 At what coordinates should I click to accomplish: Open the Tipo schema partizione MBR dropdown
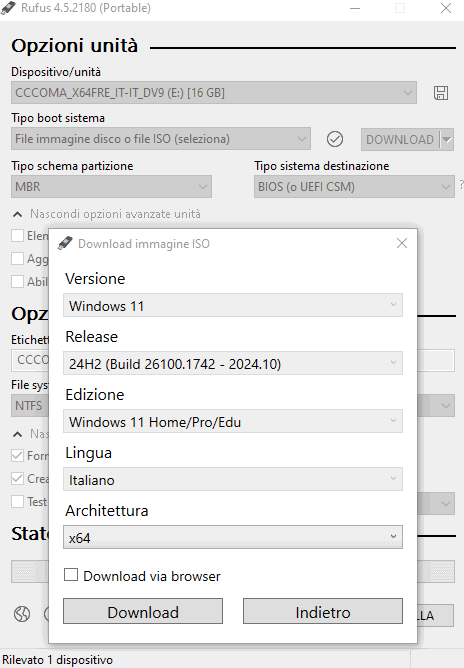111,187
